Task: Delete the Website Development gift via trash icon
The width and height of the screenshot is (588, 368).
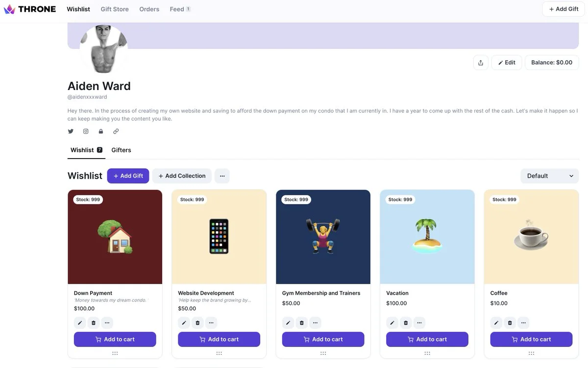Action: point(197,322)
